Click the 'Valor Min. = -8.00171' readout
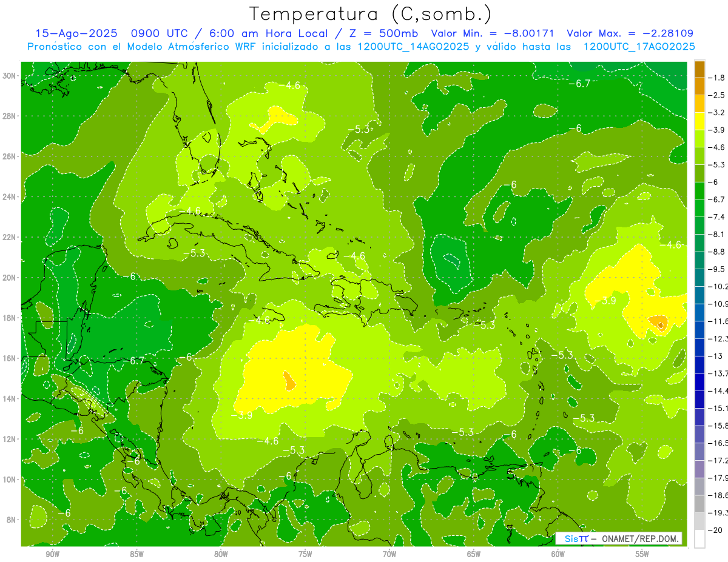This screenshot has width=728, height=562. [x=493, y=33]
